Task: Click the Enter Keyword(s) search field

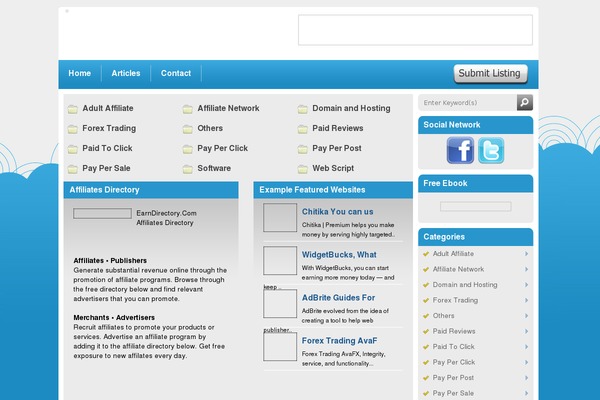Action: 468,103
